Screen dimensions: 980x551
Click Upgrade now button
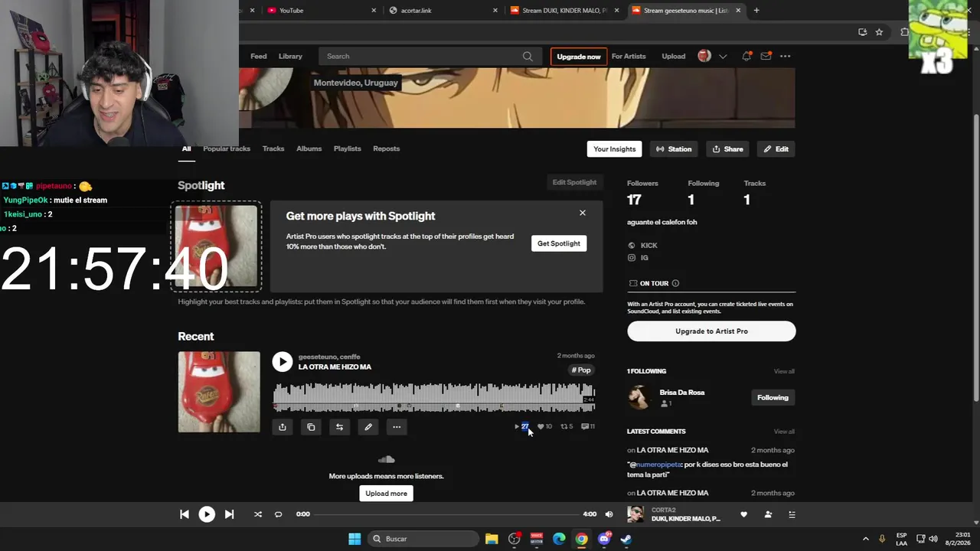tap(579, 57)
